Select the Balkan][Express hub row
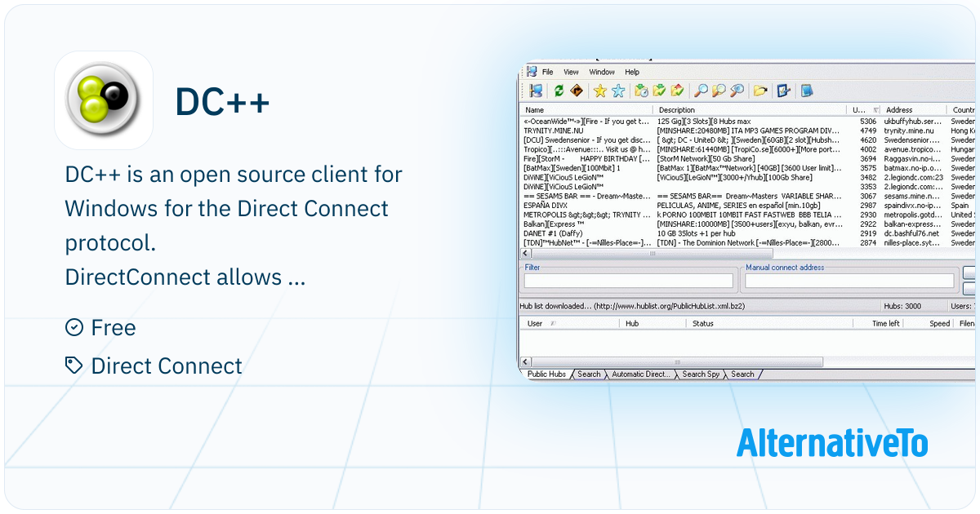Screen dimensions: 980x514 point(747,224)
